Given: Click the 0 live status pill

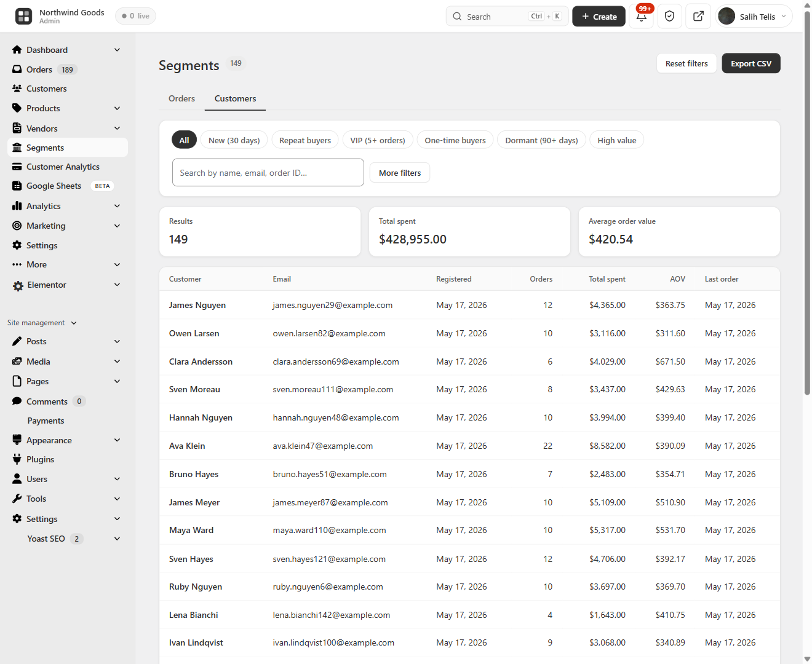Looking at the screenshot, I should pyautogui.click(x=135, y=16).
